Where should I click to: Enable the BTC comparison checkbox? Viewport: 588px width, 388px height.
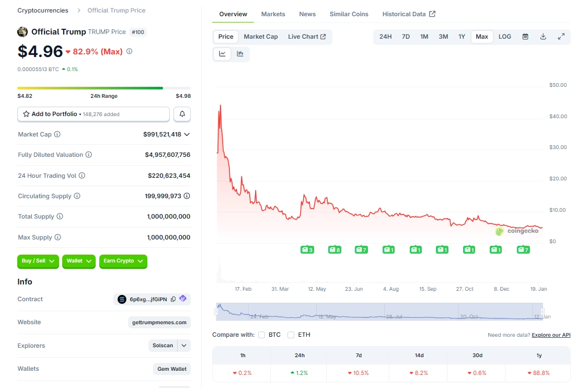[261, 335]
